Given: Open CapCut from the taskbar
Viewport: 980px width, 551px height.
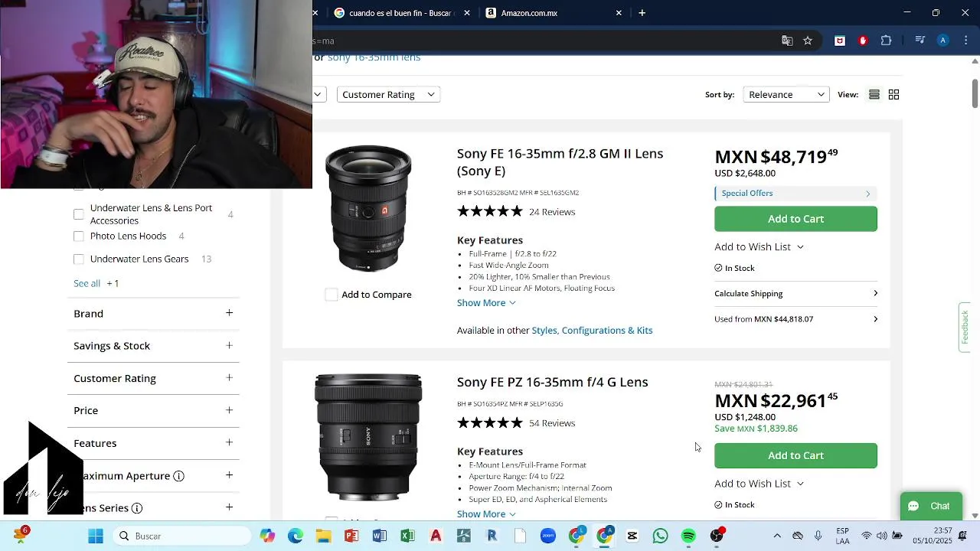Looking at the screenshot, I should pyautogui.click(x=632, y=536).
